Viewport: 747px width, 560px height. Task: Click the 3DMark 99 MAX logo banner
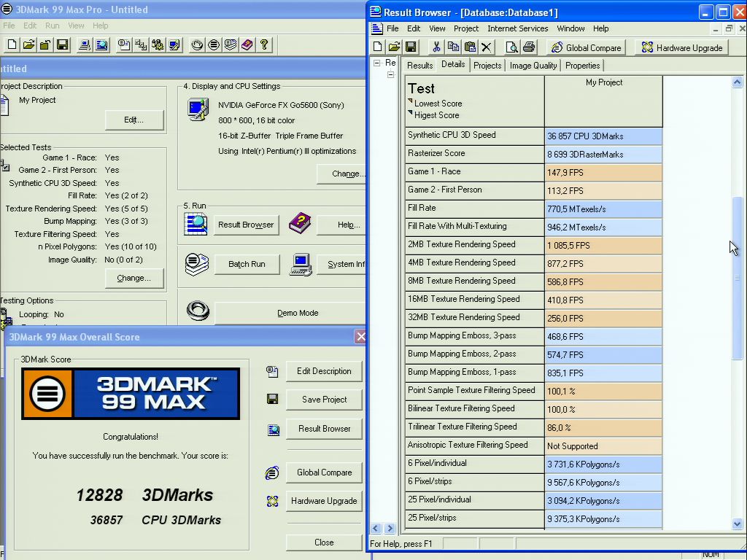[131, 394]
